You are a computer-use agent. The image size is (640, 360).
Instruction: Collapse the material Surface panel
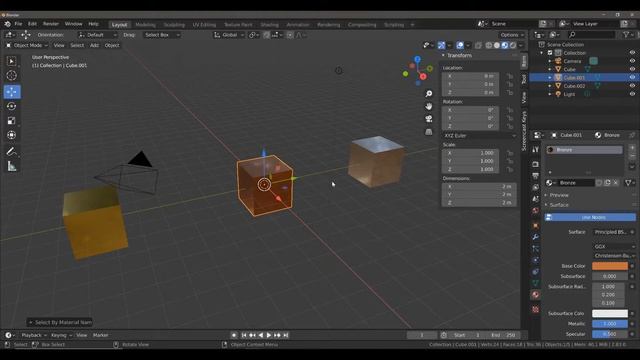pyautogui.click(x=559, y=205)
